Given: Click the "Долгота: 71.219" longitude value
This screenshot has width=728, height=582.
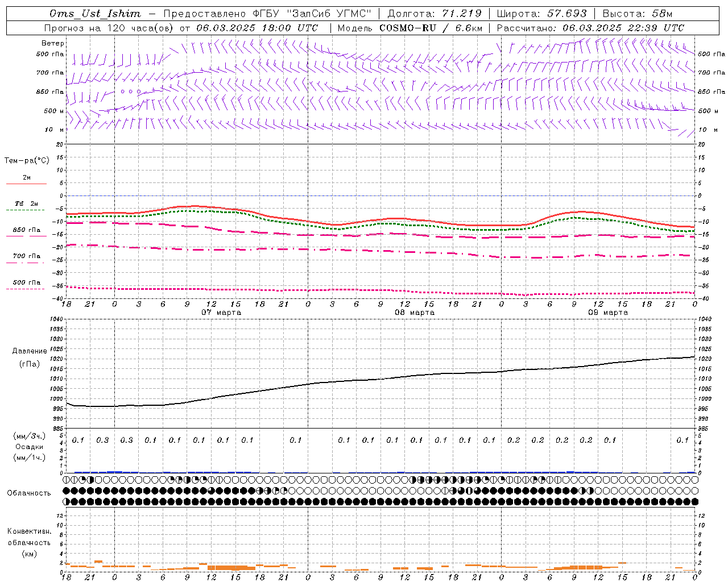Looking at the screenshot, I should point(435,14).
